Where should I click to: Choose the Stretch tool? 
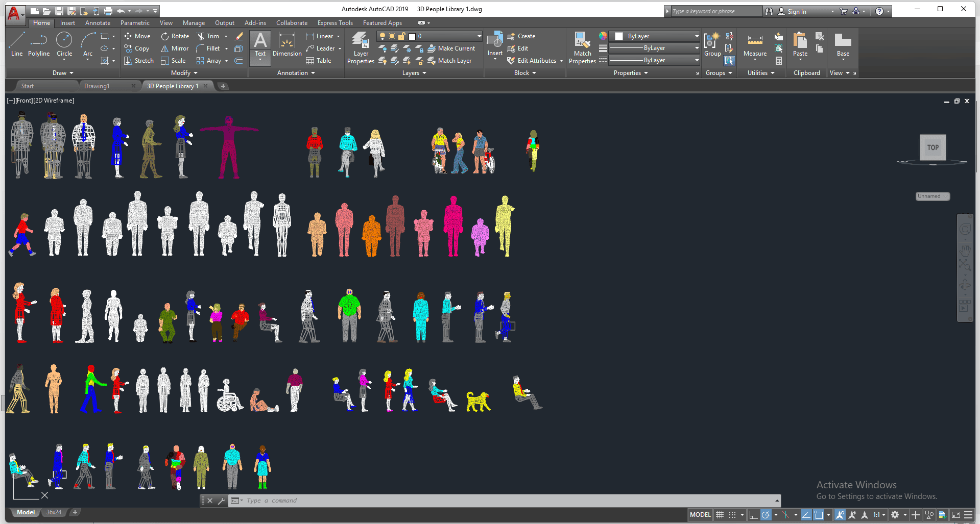[x=138, y=61]
